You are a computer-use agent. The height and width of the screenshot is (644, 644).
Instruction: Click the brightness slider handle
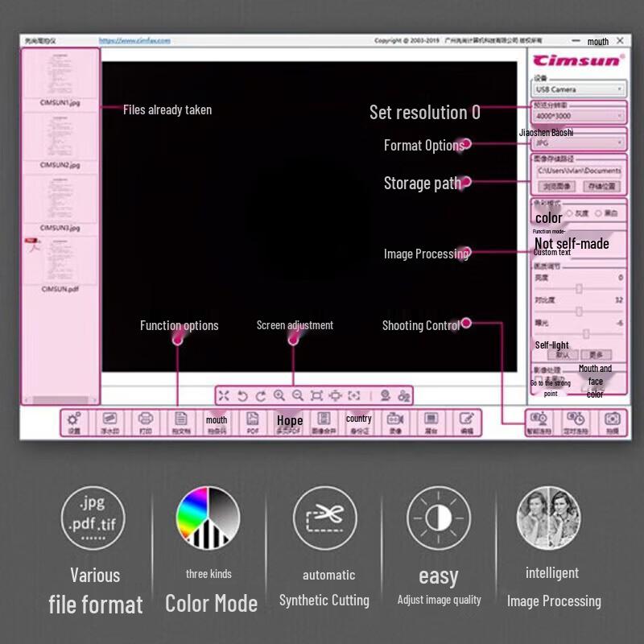tap(579, 289)
